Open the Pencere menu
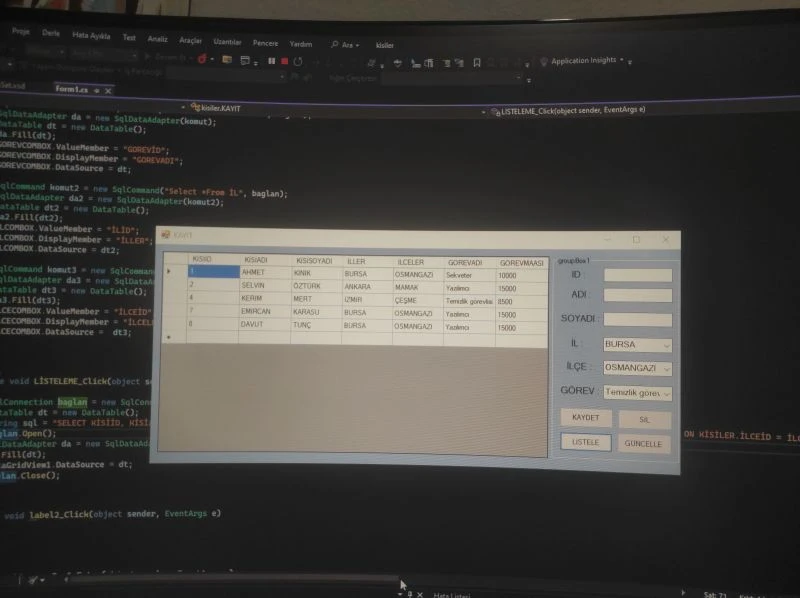 pos(266,43)
